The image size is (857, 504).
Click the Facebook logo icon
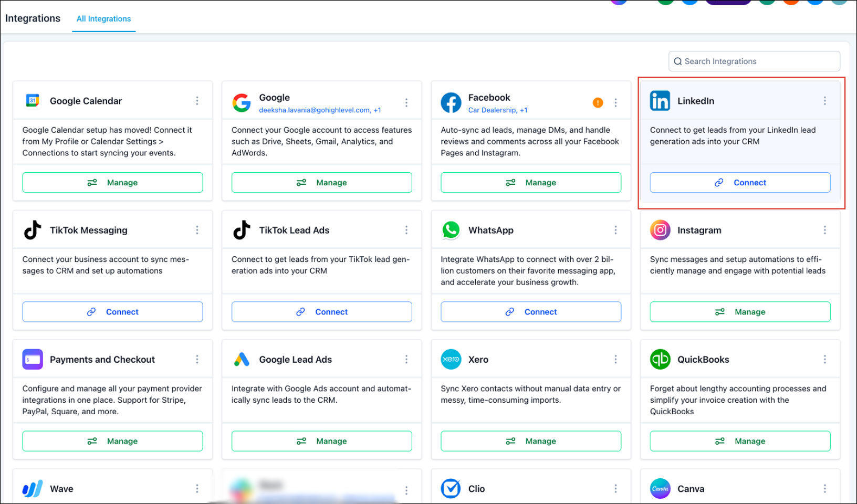[x=451, y=103]
